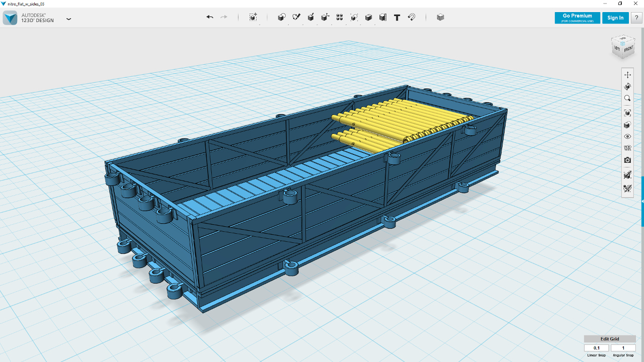Click the top face of view cube
Image resolution: width=644 pixels, height=362 pixels.
pyautogui.click(x=623, y=39)
